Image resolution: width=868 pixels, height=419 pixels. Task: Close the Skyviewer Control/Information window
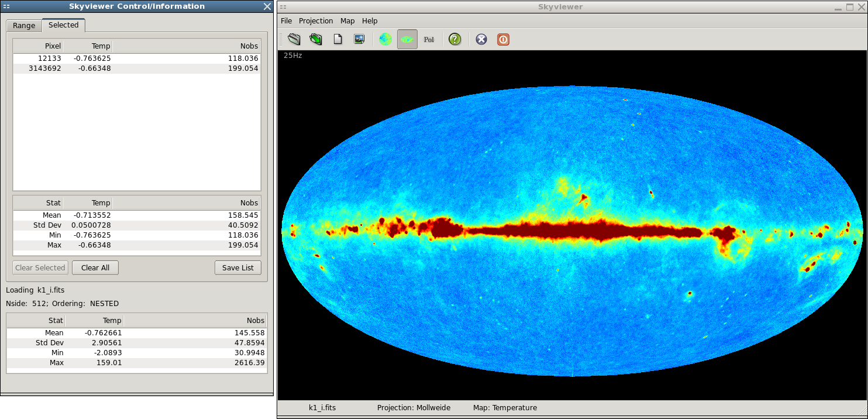tap(267, 6)
